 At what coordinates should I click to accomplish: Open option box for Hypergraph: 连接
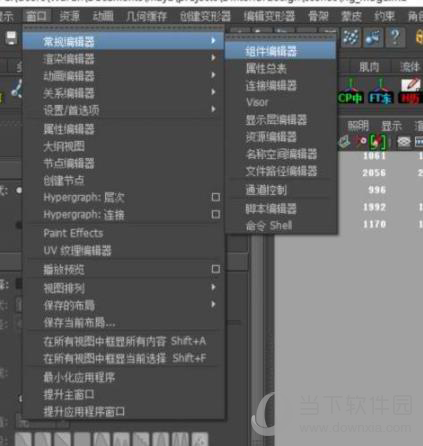click(x=216, y=214)
